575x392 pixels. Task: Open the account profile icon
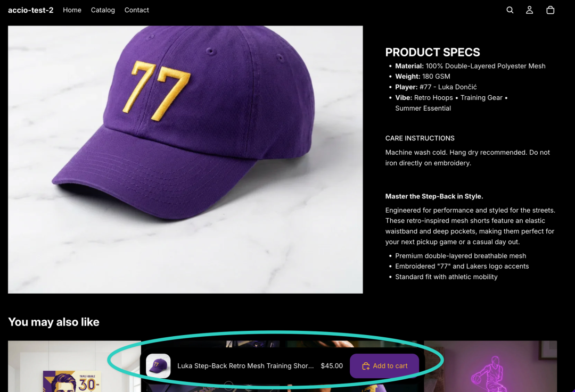tap(529, 10)
